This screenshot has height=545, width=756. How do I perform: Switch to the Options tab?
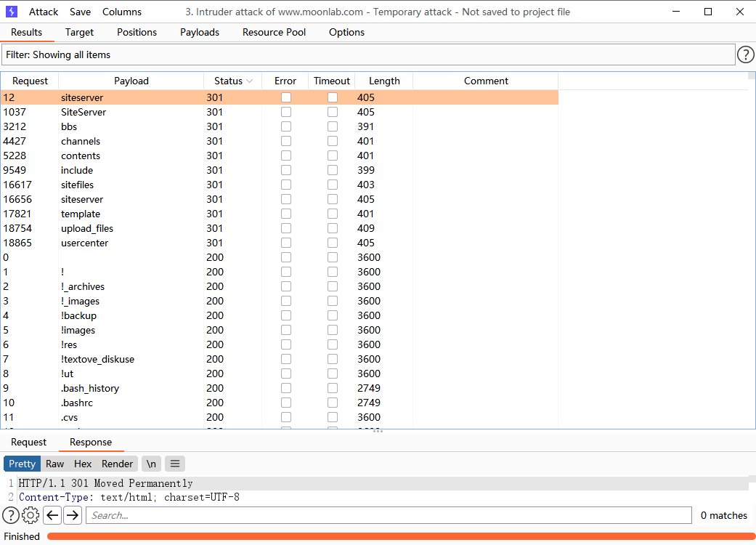(x=346, y=32)
